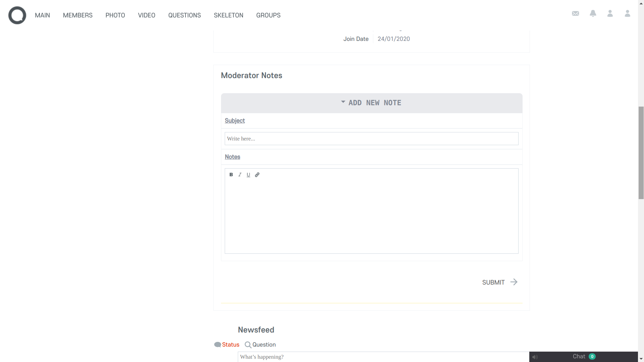The image size is (644, 362).
Task: Mute chat sound speaker icon
Action: point(535,357)
